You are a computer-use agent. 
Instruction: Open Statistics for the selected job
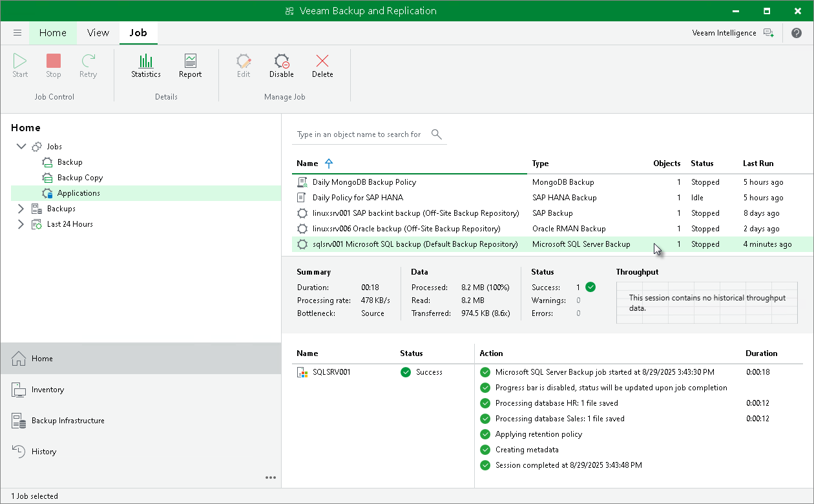145,65
